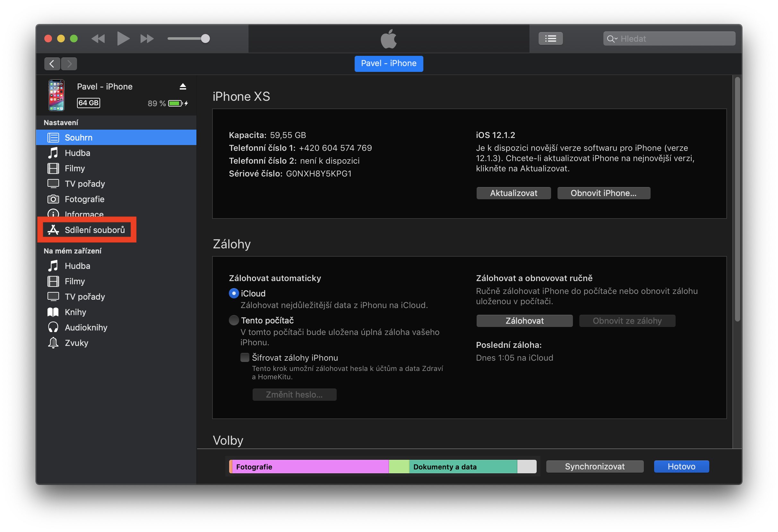Image resolution: width=778 pixels, height=532 pixels.
Task: Click phone number +420 604 574 769
Action: [335, 148]
